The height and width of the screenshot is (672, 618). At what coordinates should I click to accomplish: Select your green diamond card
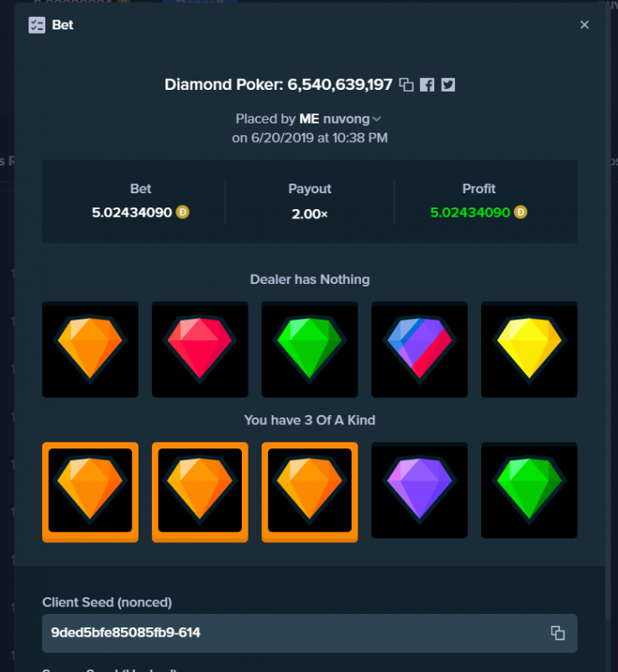click(x=529, y=491)
